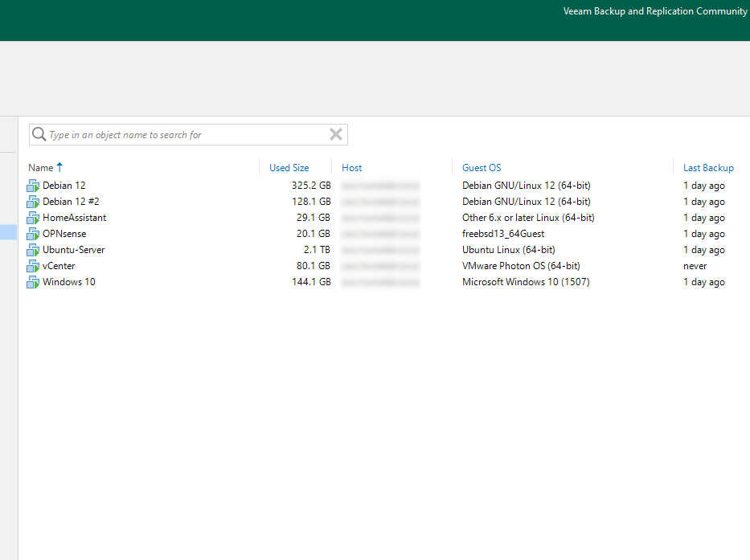Image resolution: width=750 pixels, height=560 pixels.
Task: Sort by the Last Backup column
Action: [x=708, y=168]
